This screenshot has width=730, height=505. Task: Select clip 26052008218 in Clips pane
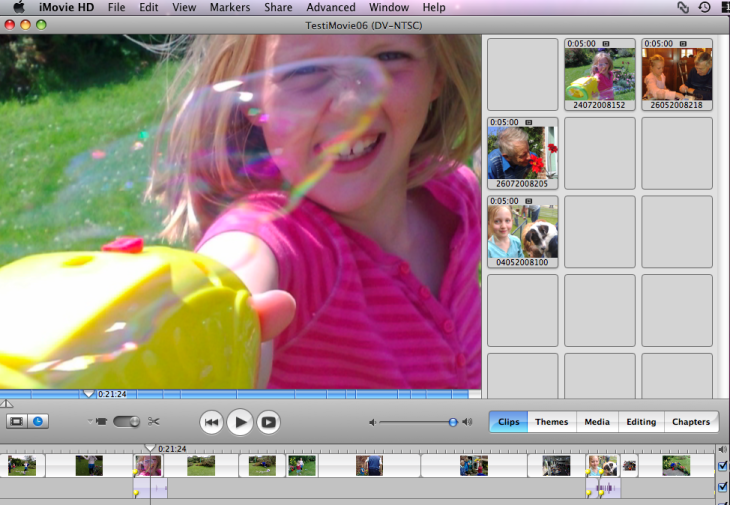tap(677, 74)
